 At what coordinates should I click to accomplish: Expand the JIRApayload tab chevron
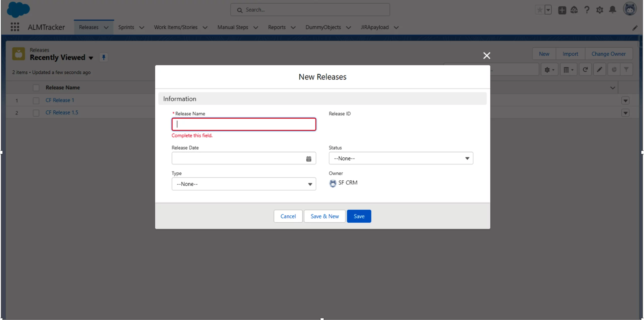[396, 27]
